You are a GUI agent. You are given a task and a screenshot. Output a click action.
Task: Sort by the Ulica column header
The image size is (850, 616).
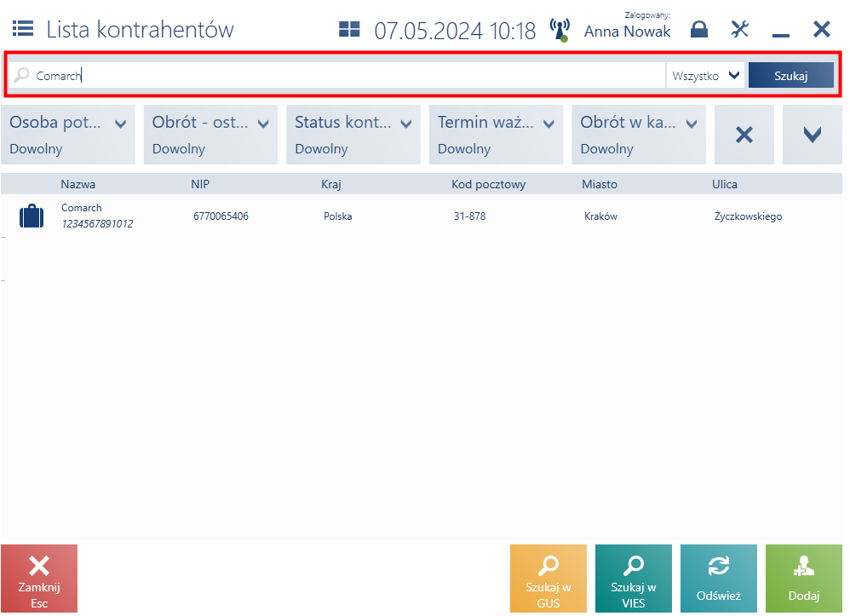coord(724,184)
